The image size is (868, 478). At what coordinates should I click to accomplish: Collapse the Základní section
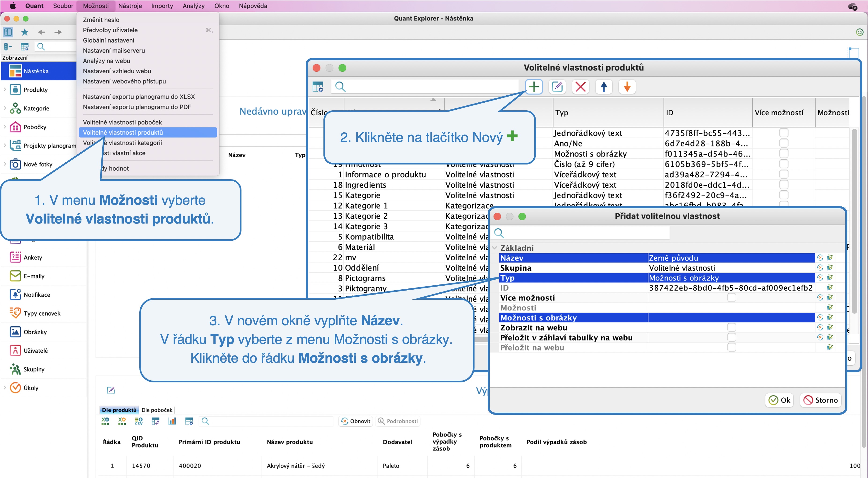point(495,248)
